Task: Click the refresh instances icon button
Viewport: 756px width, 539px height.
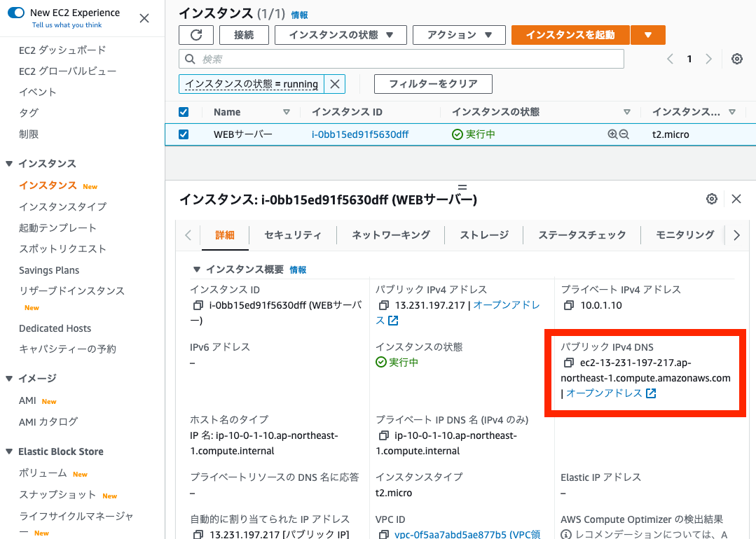Action: coord(195,35)
